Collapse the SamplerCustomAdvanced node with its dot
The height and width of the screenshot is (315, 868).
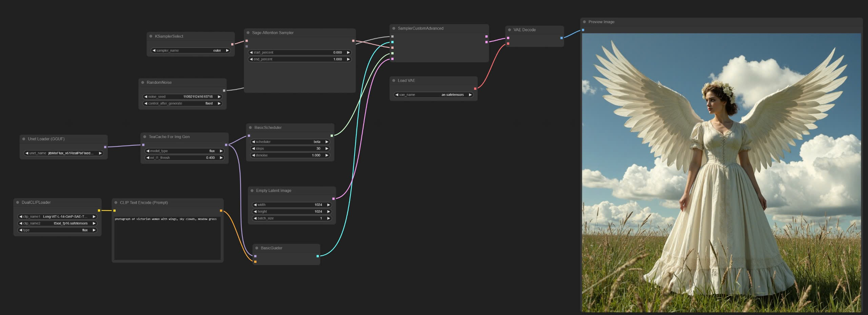coord(394,28)
